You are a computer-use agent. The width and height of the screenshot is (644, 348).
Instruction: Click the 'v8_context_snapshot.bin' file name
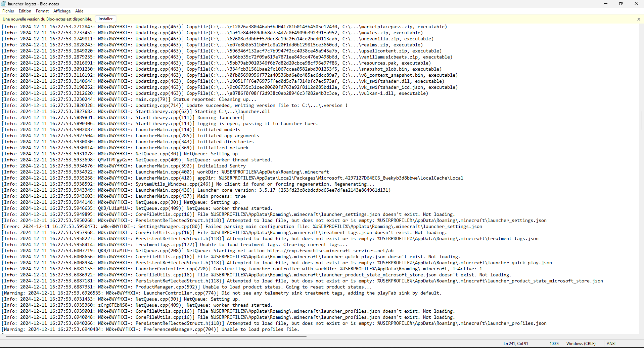click(x=392, y=75)
